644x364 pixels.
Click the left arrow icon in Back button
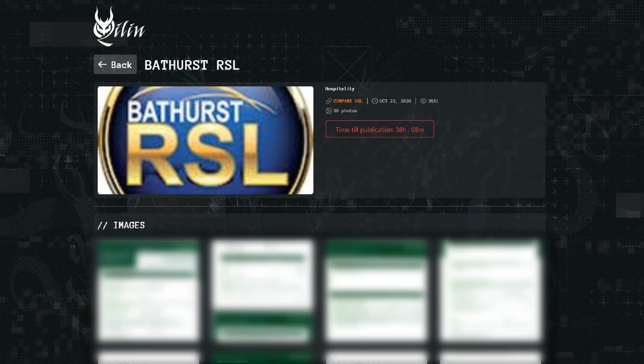point(103,64)
